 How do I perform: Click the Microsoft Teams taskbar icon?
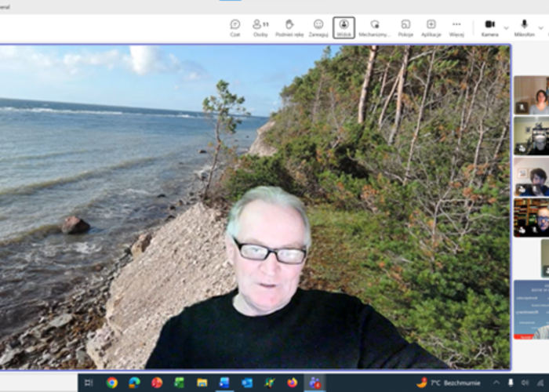pos(315,383)
